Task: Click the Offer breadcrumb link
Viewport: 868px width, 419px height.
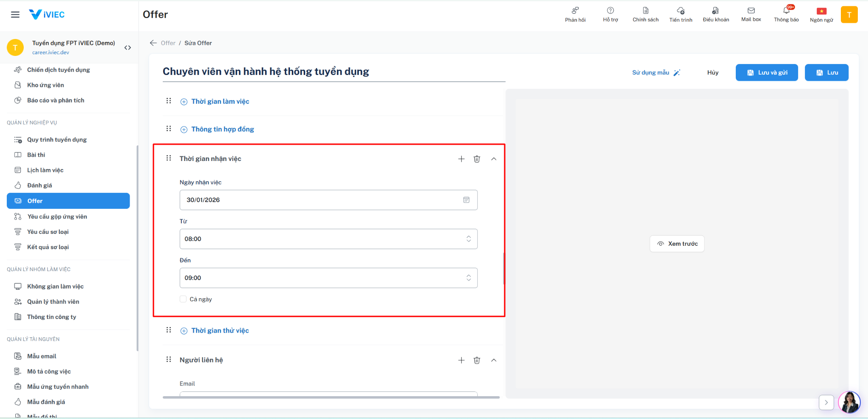Action: point(168,43)
